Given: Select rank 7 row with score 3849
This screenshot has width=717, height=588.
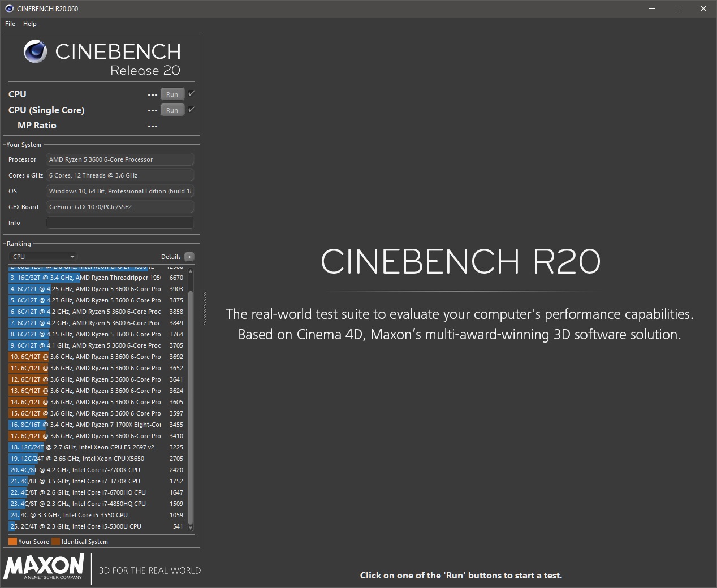Looking at the screenshot, I should [97, 323].
